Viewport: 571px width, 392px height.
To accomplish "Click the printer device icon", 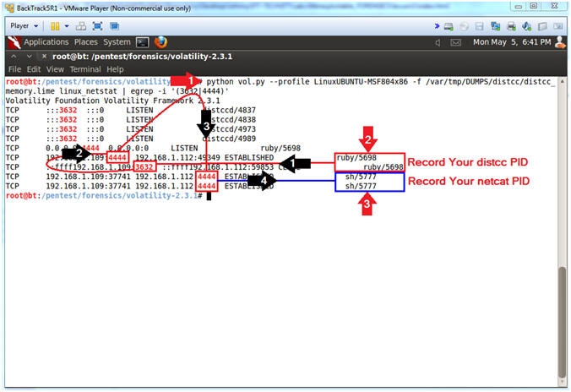I will (x=511, y=26).
